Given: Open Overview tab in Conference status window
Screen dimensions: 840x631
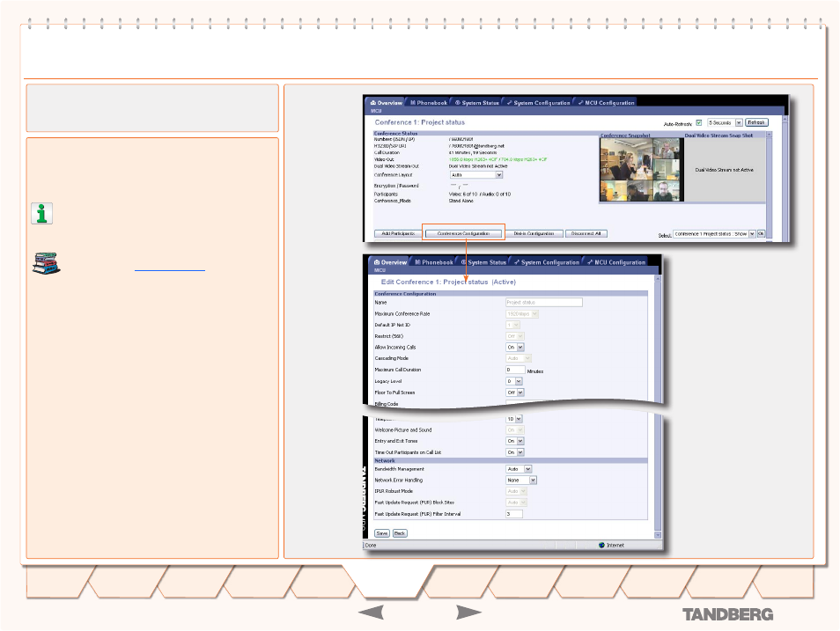Looking at the screenshot, I should [x=386, y=103].
